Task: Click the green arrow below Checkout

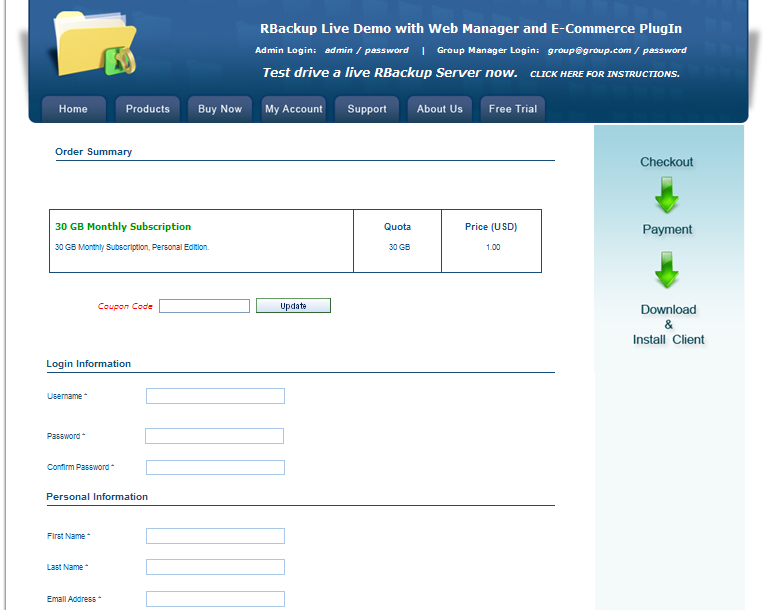Action: [x=667, y=195]
